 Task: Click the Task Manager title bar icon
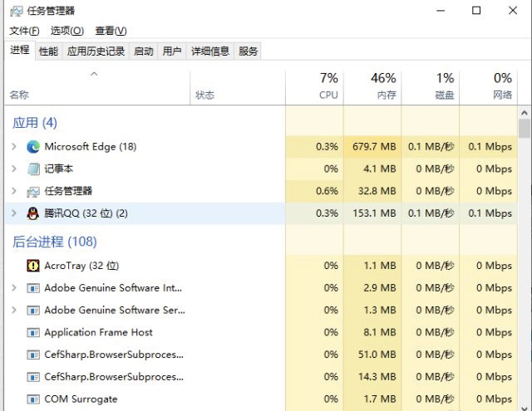17,11
